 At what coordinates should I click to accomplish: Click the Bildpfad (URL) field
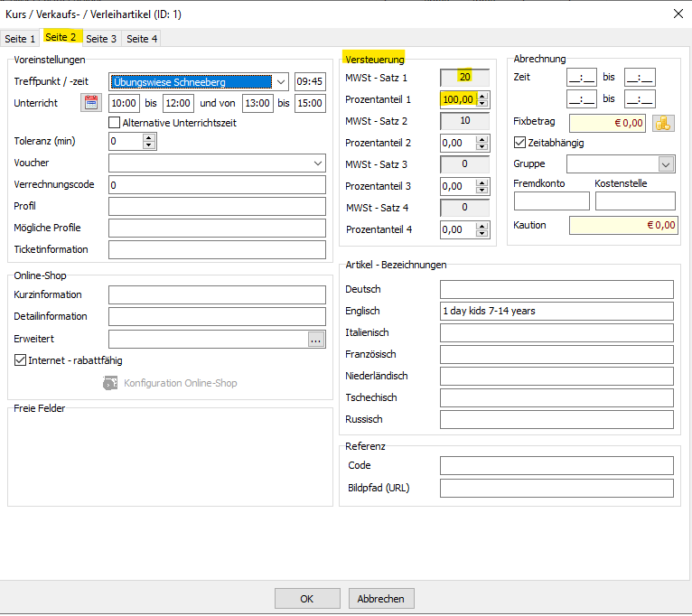click(557, 488)
